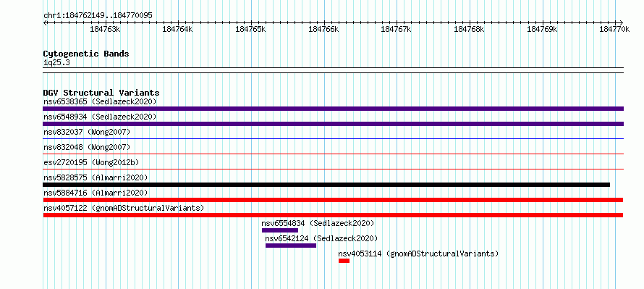Viewport: 644px width, 289px height.
Task: Click thin red line under nsv832048
Action: pyautogui.click(x=333, y=154)
